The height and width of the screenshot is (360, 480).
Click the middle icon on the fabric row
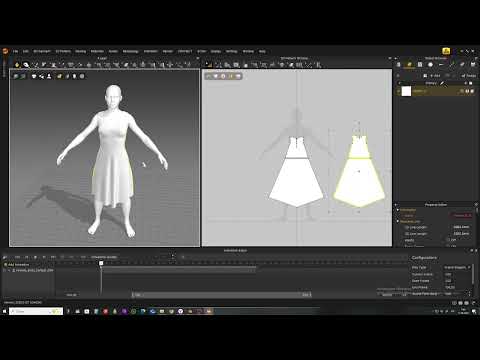(467, 91)
